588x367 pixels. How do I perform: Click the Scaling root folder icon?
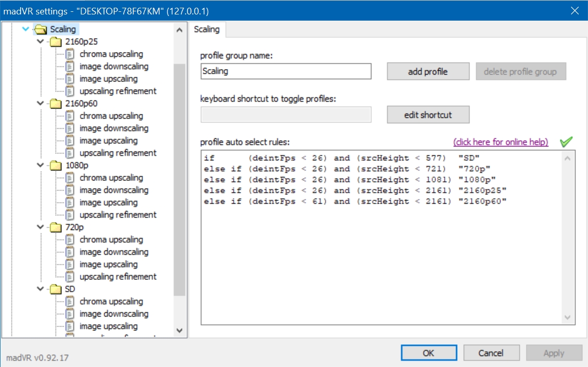click(41, 29)
